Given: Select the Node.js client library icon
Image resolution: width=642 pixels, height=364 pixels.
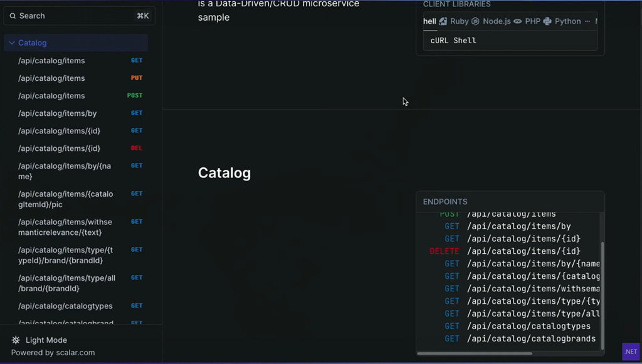Looking at the screenshot, I should point(475,21).
